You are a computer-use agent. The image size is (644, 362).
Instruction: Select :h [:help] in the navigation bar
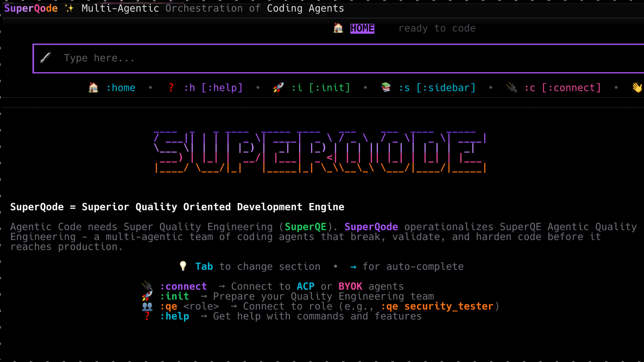(x=214, y=87)
